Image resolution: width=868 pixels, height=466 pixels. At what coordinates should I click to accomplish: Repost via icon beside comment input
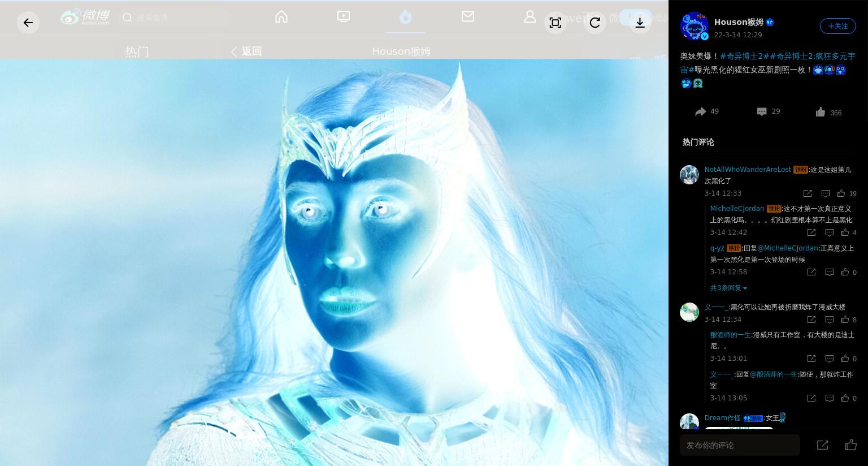pyautogui.click(x=823, y=445)
